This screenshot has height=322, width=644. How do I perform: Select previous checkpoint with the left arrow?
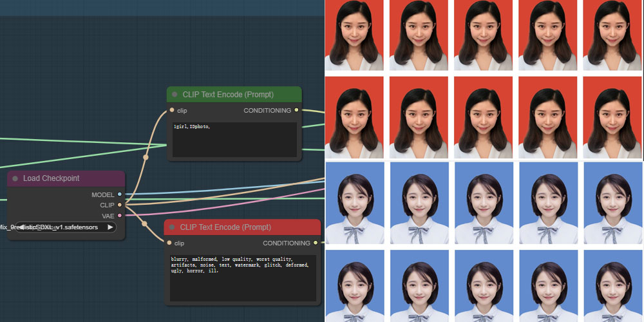(x=22, y=227)
